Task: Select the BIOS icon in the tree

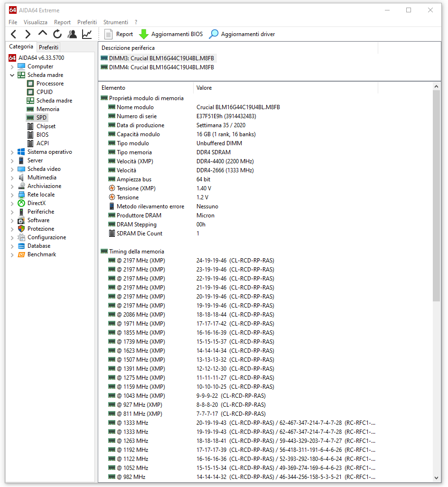Action: pyautogui.click(x=30, y=135)
